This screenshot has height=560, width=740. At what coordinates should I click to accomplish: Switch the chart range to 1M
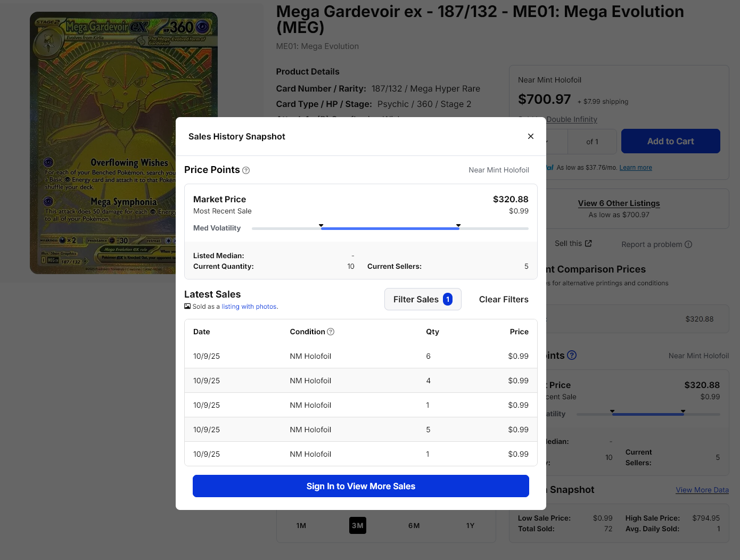click(x=301, y=525)
